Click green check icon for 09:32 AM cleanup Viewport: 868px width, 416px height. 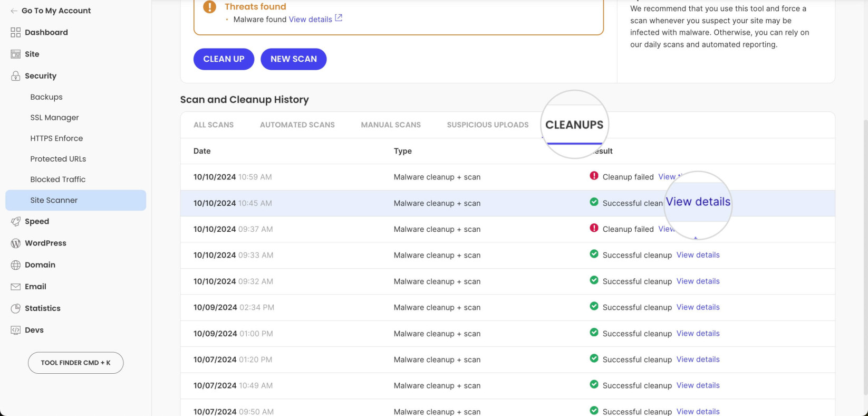coord(594,280)
